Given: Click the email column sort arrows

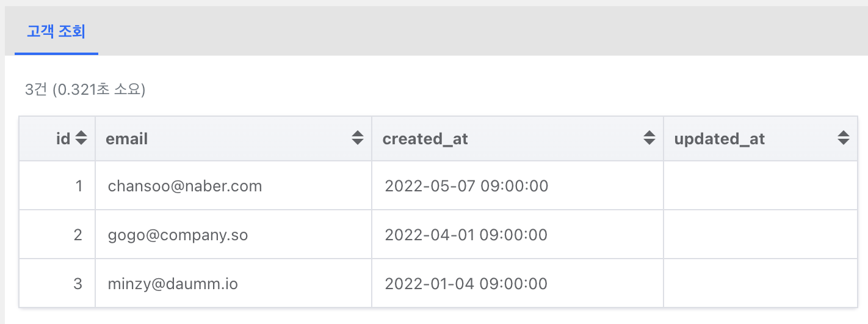Looking at the screenshot, I should (x=358, y=139).
